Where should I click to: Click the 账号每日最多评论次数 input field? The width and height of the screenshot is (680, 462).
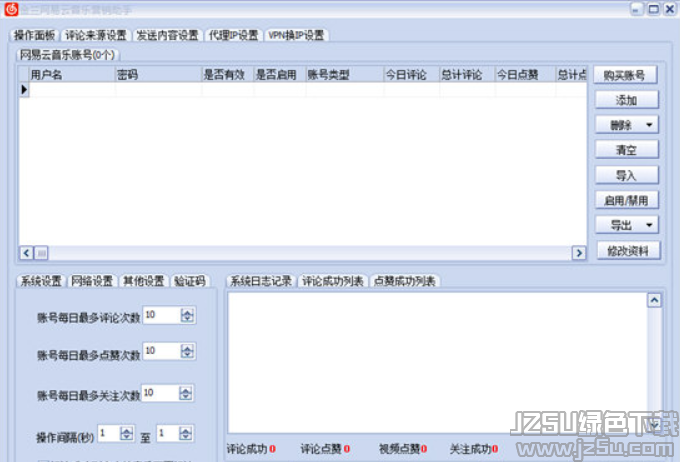click(161, 315)
